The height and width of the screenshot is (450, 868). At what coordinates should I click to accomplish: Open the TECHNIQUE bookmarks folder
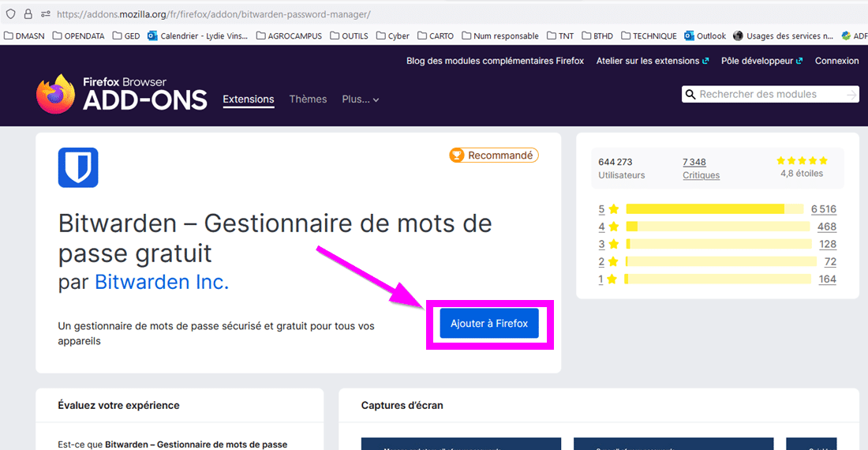(x=649, y=36)
